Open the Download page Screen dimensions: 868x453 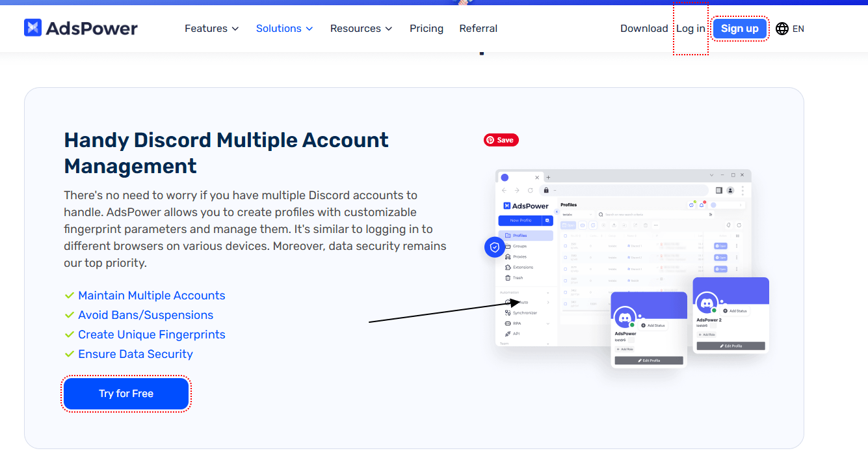(644, 29)
